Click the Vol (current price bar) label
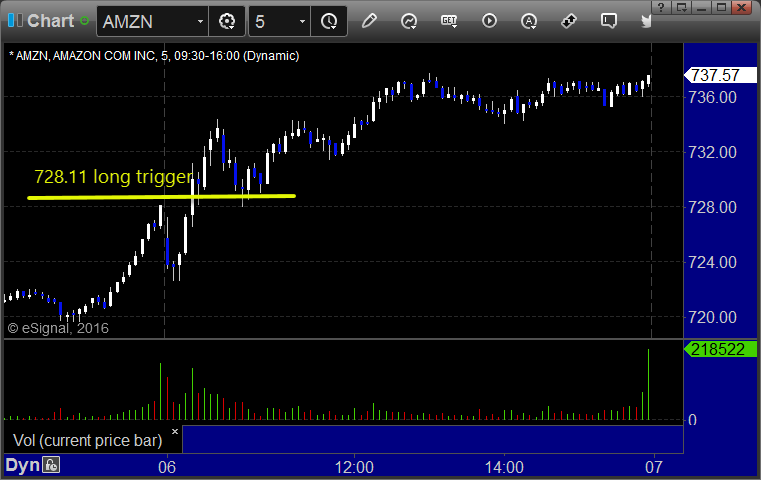 [87, 440]
